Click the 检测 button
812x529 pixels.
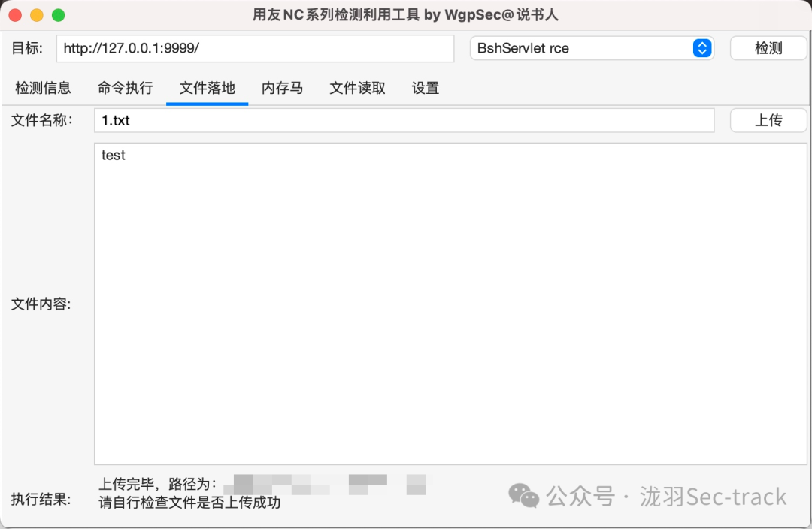768,48
